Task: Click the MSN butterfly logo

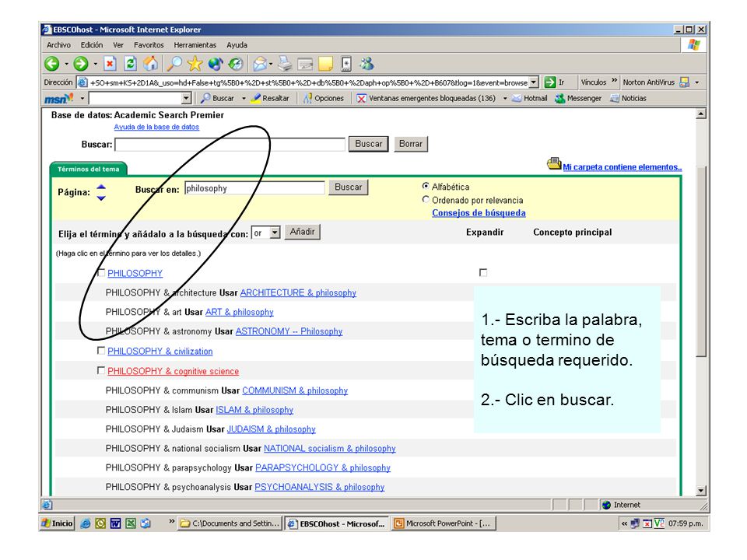Action: pos(58,98)
